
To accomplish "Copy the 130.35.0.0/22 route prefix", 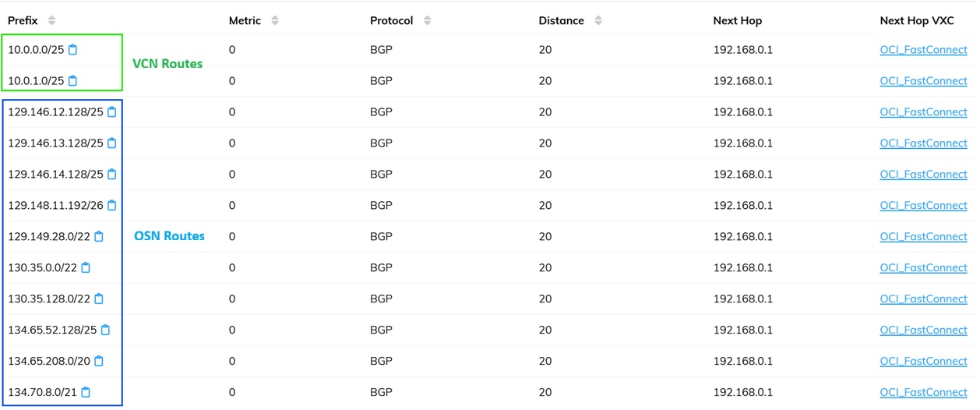I will pos(86,268).
